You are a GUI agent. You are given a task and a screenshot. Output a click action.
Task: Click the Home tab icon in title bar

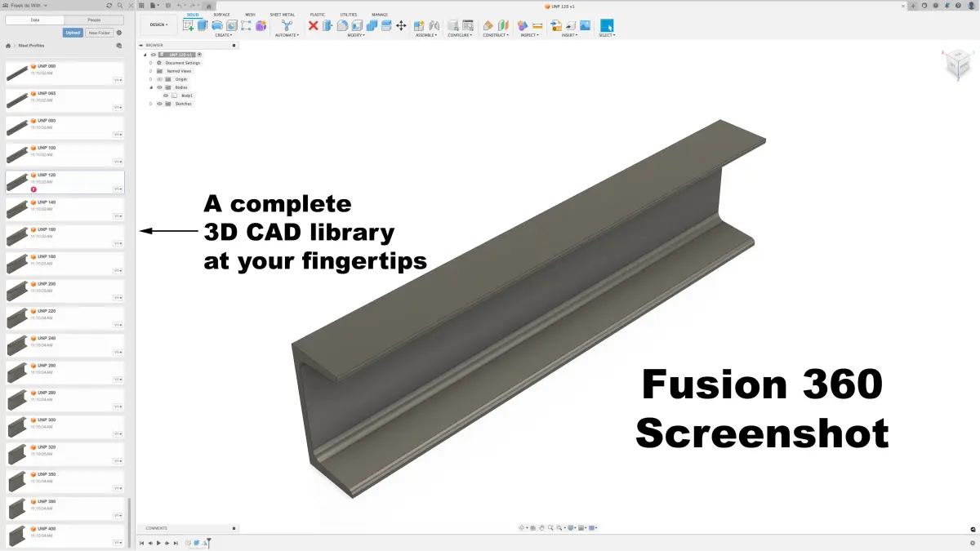[210, 5]
